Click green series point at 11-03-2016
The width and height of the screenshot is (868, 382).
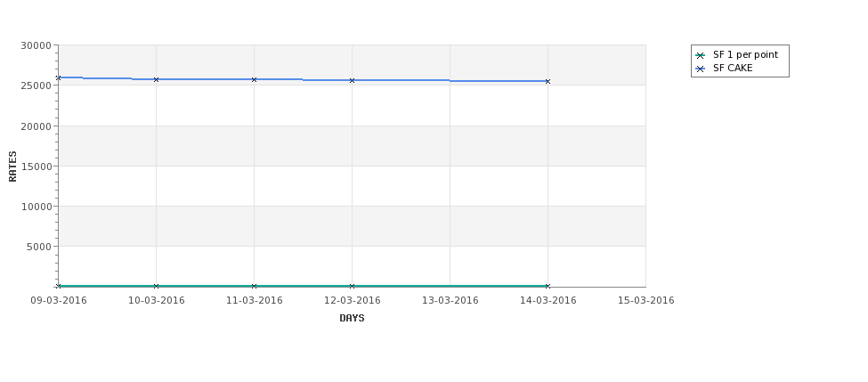[254, 286]
